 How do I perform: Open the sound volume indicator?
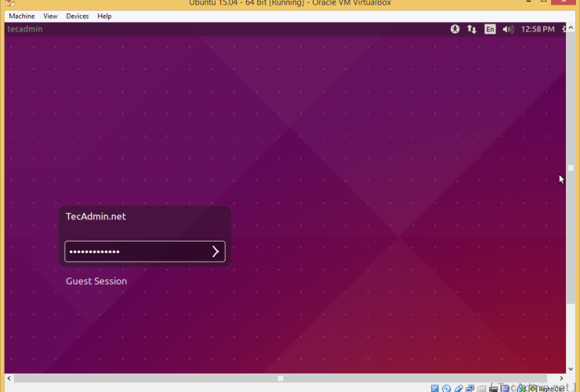pos(508,29)
